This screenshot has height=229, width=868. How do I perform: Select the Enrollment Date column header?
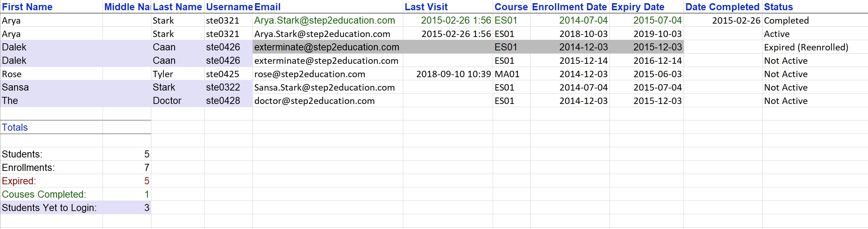569,7
